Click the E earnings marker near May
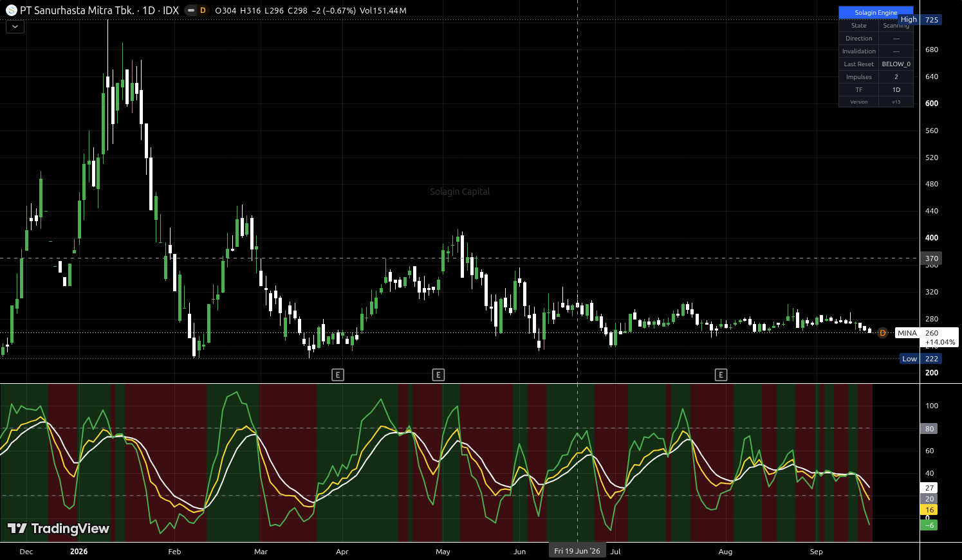 pos(438,375)
